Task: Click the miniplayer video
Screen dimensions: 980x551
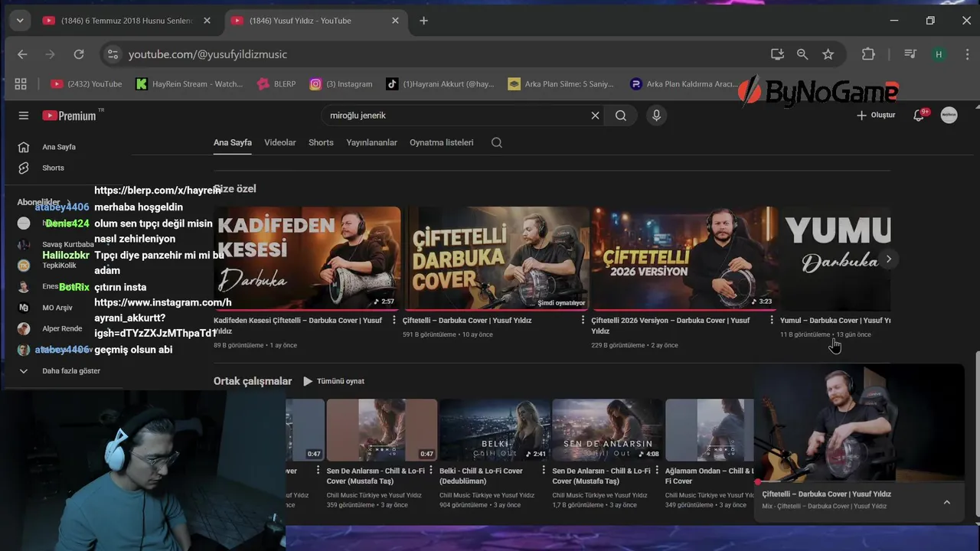Action: click(x=859, y=422)
